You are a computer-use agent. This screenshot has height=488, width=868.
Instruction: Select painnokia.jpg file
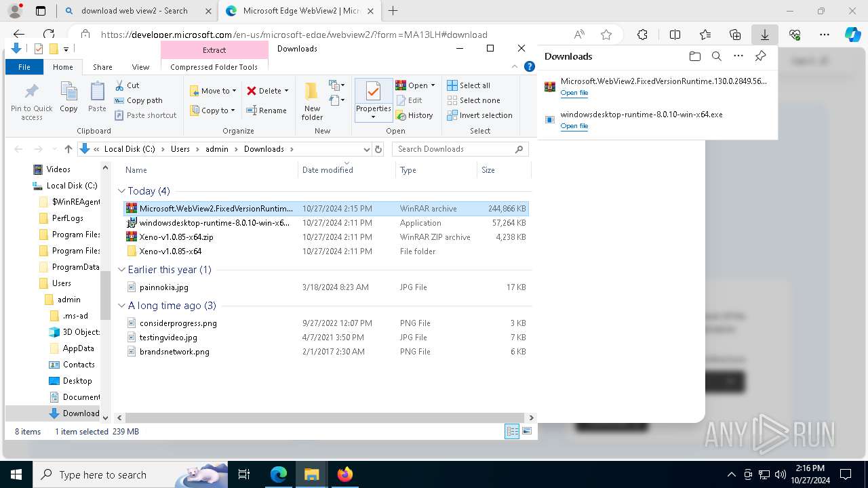[x=164, y=287]
